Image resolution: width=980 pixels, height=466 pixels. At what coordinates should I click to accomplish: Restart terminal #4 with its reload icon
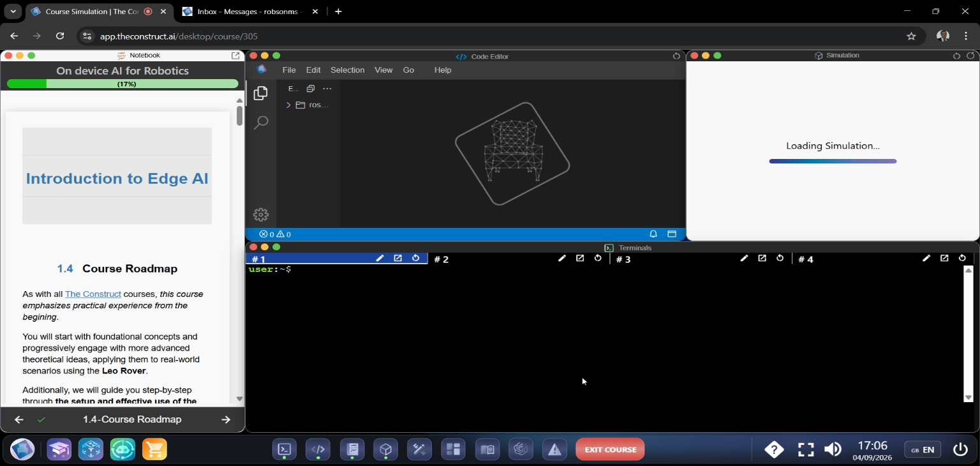pos(962,259)
